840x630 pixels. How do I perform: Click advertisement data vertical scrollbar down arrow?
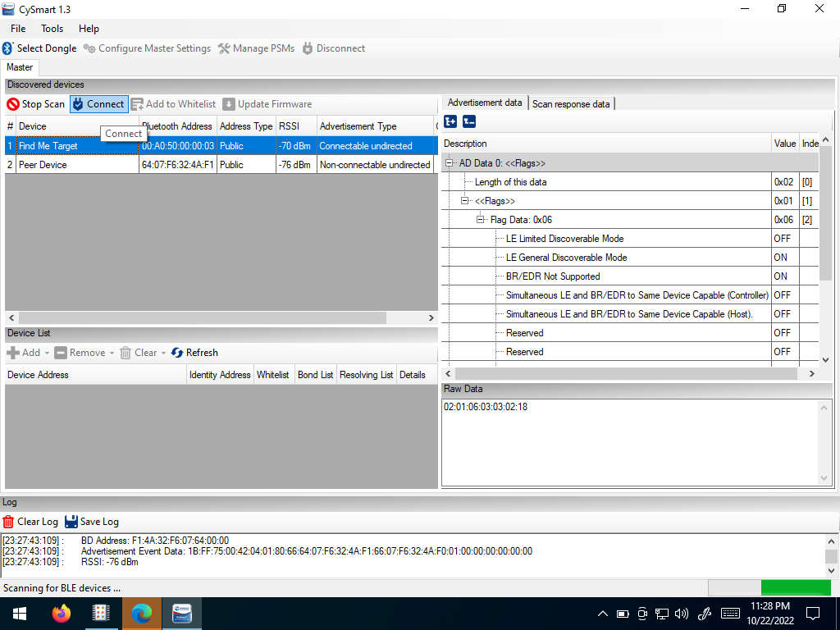tap(825, 360)
